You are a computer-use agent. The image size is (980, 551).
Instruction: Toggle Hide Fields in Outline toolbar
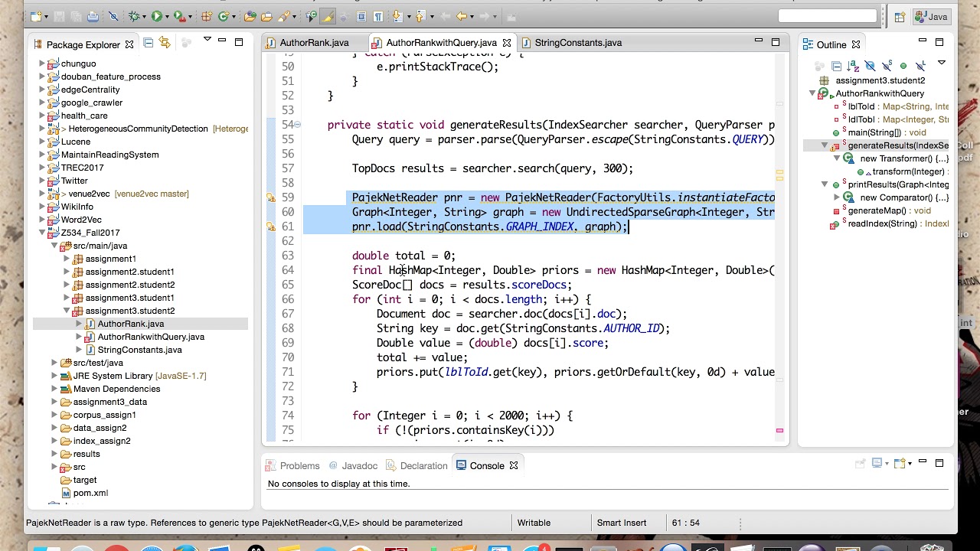pyautogui.click(x=871, y=67)
